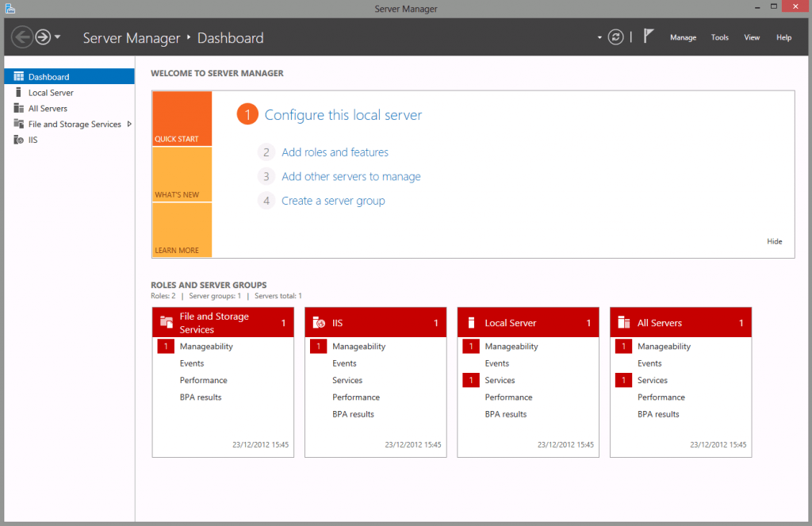Open Manageability in File and Storage tile
The width and height of the screenshot is (812, 526).
click(206, 346)
